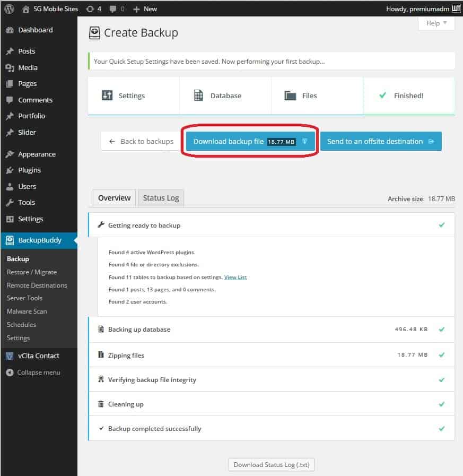Expand the Backing up database row

pyautogui.click(x=272, y=330)
